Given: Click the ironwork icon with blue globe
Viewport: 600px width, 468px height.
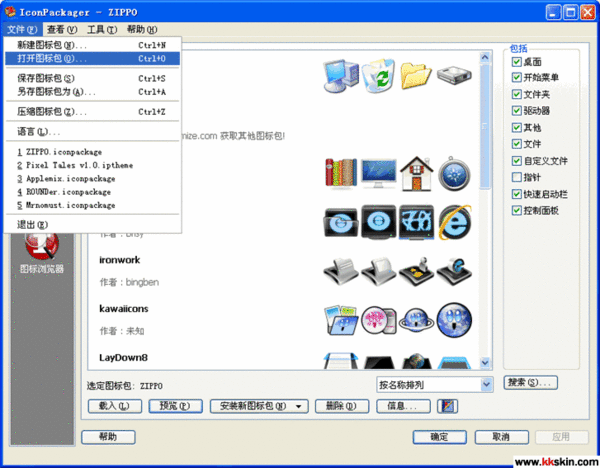Looking at the screenshot, I should pos(454,271).
